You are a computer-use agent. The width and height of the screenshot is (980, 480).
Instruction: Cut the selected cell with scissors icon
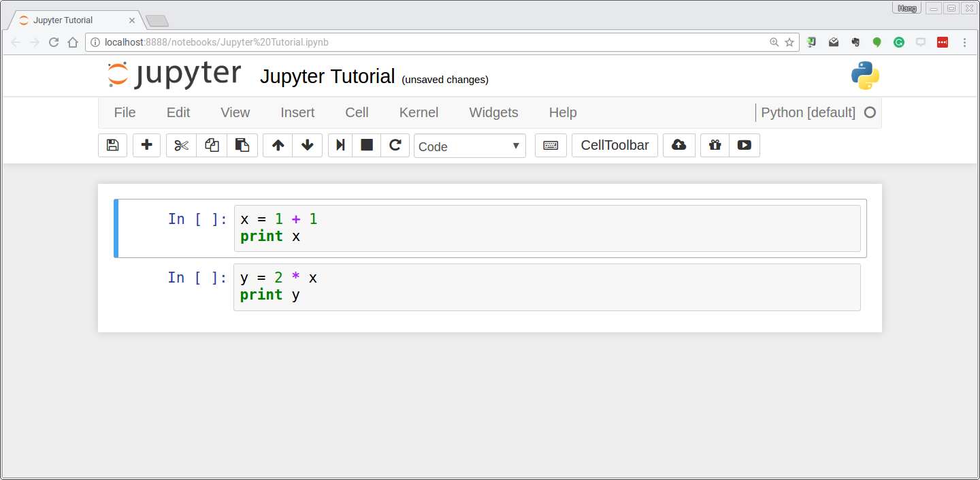pyautogui.click(x=181, y=145)
